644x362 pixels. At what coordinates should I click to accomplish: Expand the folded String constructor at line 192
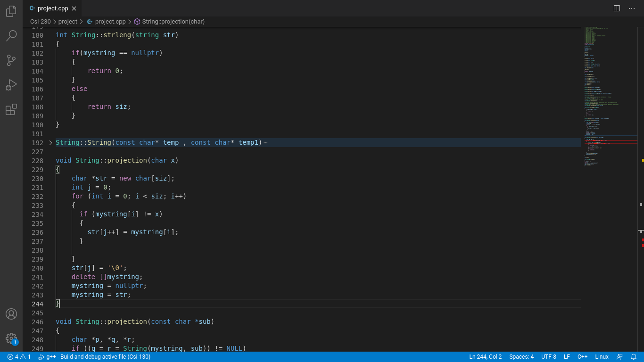click(x=50, y=142)
